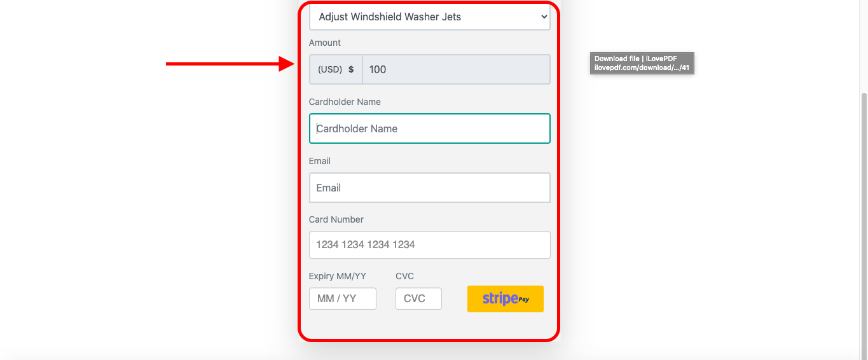The image size is (868, 360).
Task: Click the Expiry MM / YY field
Action: (x=342, y=298)
